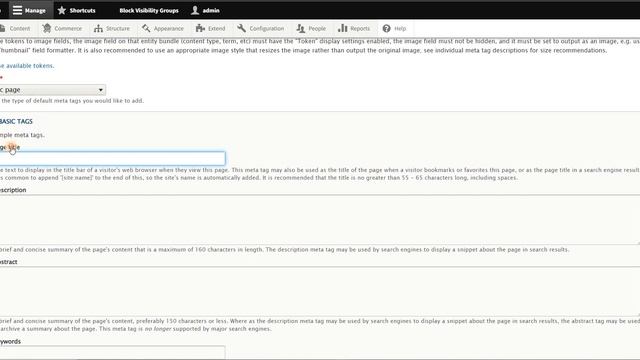Viewport: 640px width, 360px height.
Task: Open the Structure admin menu
Action: pyautogui.click(x=112, y=28)
